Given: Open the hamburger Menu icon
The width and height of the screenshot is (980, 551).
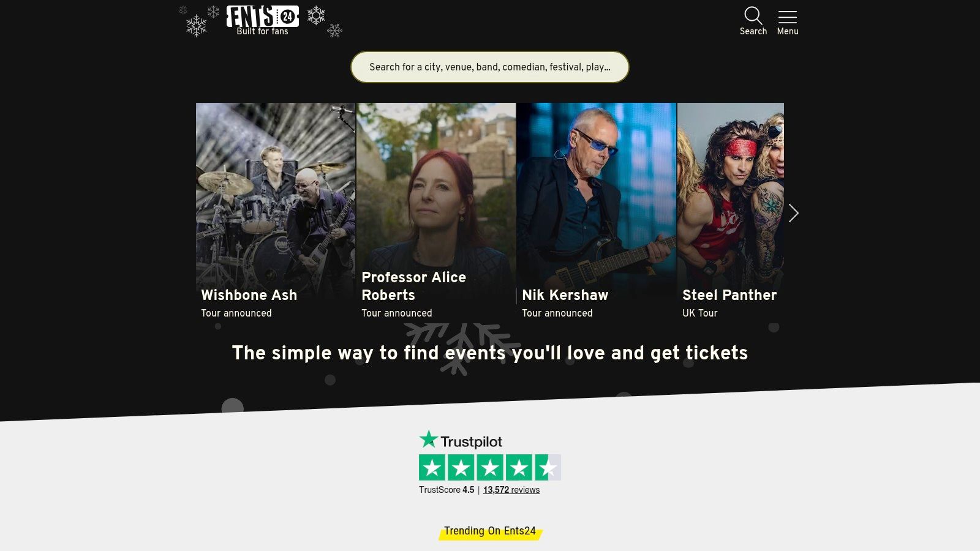Looking at the screenshot, I should coord(787,17).
